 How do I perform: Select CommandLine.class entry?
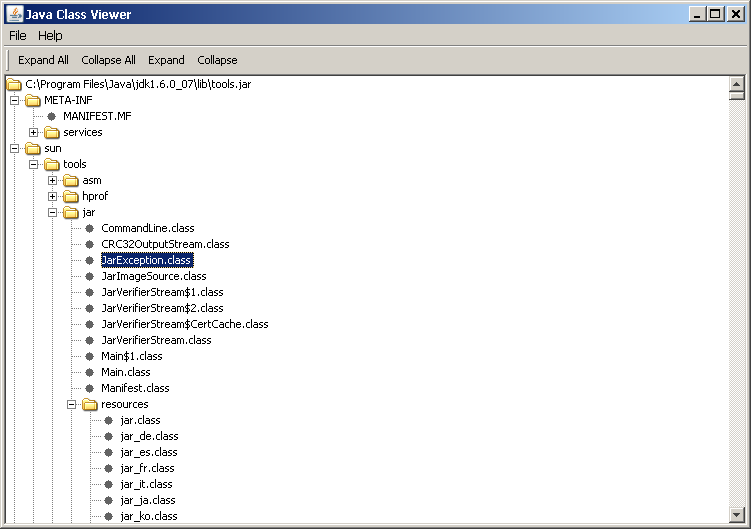[148, 229]
